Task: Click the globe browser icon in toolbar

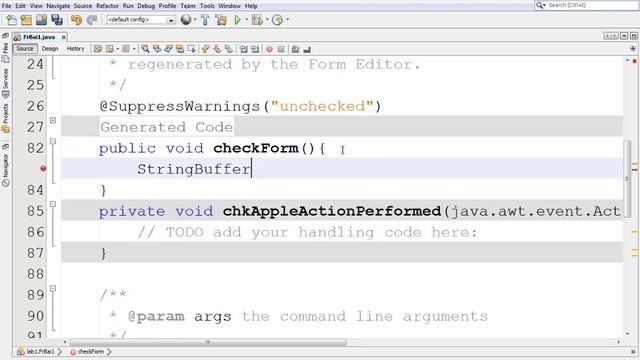Action: (186, 20)
